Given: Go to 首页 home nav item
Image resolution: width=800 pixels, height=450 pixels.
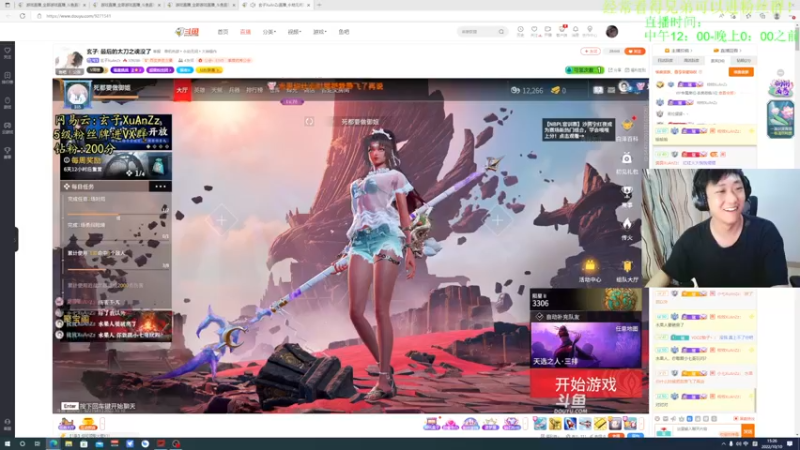Looking at the screenshot, I should click(x=223, y=32).
